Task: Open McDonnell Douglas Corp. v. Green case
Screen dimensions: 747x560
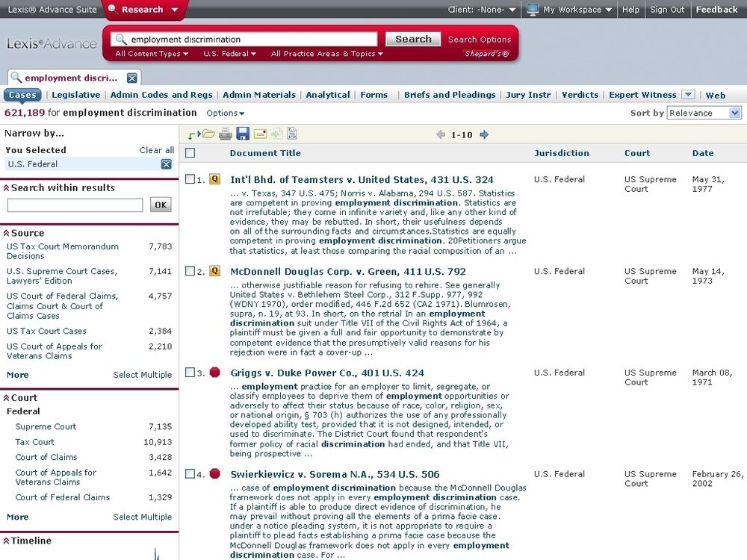Action: (x=348, y=272)
